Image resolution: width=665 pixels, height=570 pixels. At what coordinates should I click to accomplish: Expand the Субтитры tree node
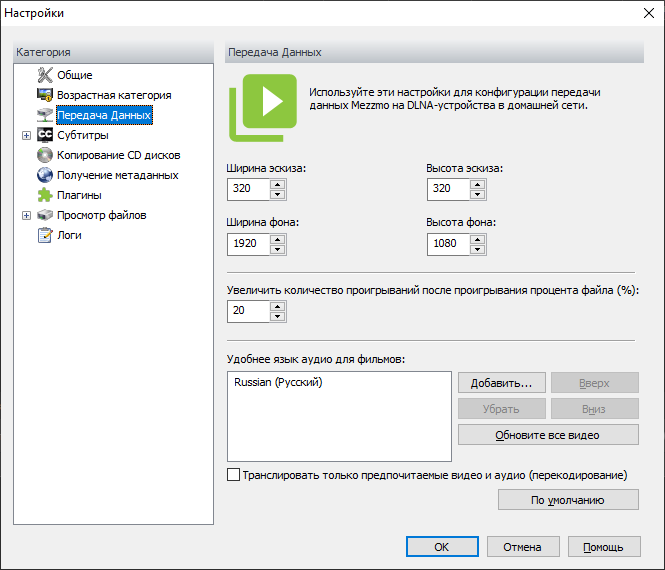[x=26, y=135]
